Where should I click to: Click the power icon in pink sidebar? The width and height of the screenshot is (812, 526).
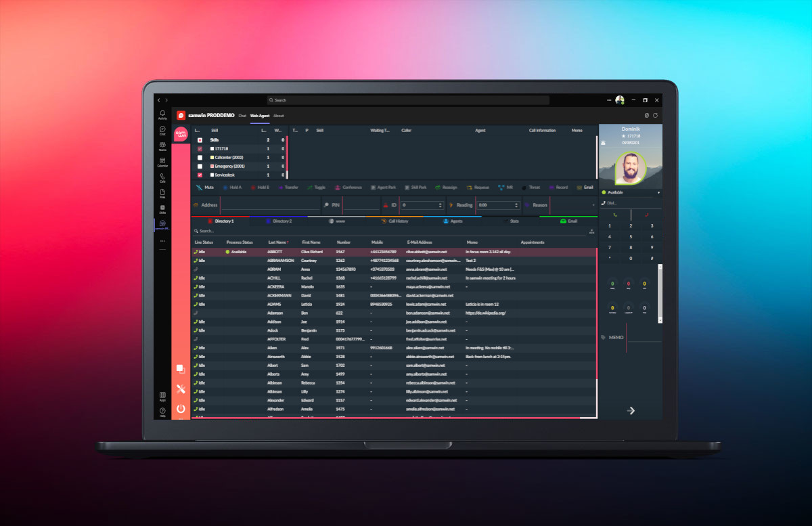point(181,408)
